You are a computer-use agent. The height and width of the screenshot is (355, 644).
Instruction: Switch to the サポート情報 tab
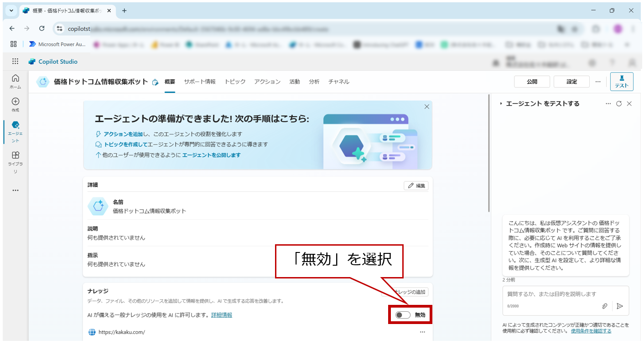[200, 82]
